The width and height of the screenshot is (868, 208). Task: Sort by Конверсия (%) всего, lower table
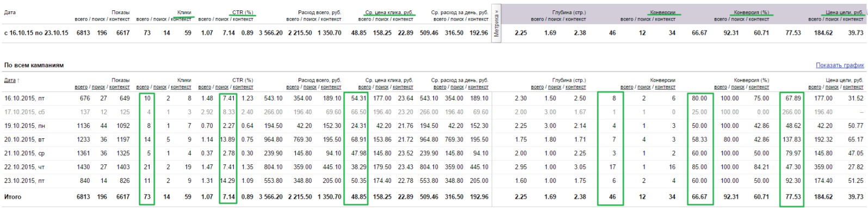coord(721,87)
